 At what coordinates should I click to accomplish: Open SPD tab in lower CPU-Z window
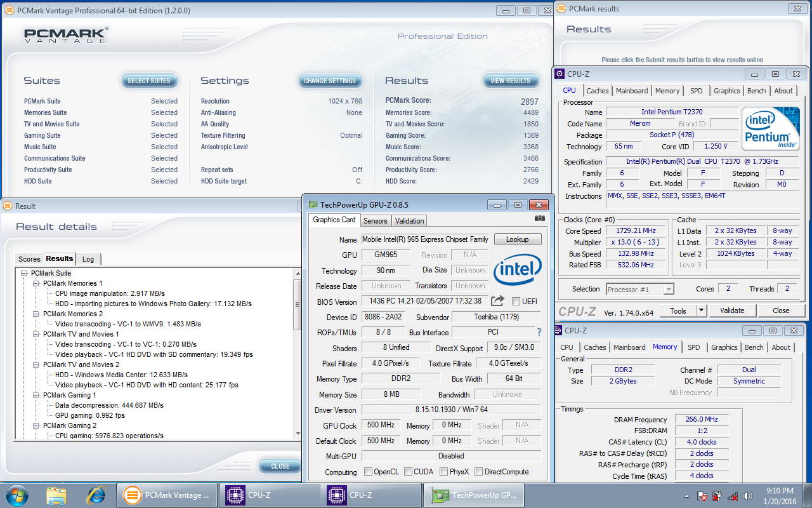coord(694,347)
